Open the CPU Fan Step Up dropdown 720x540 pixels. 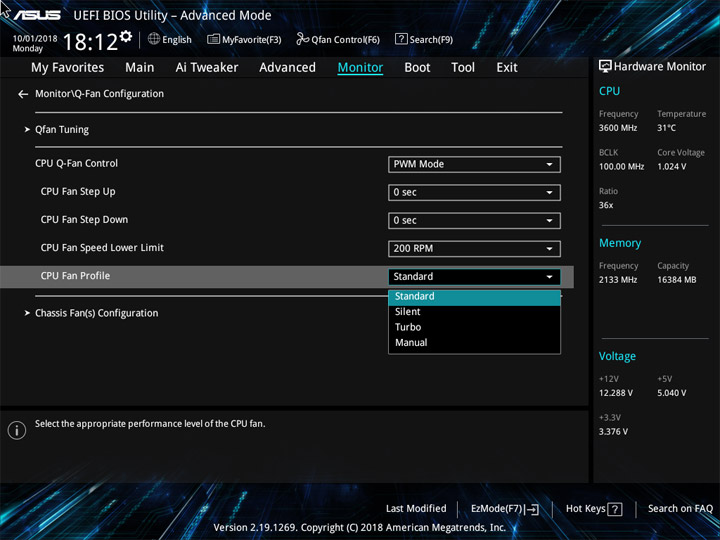(x=474, y=192)
